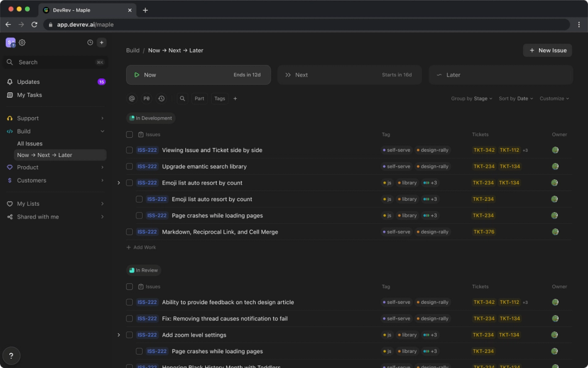This screenshot has height=368, width=588.
Task: Select all issues in In Development header checkbox
Action: coord(130,135)
